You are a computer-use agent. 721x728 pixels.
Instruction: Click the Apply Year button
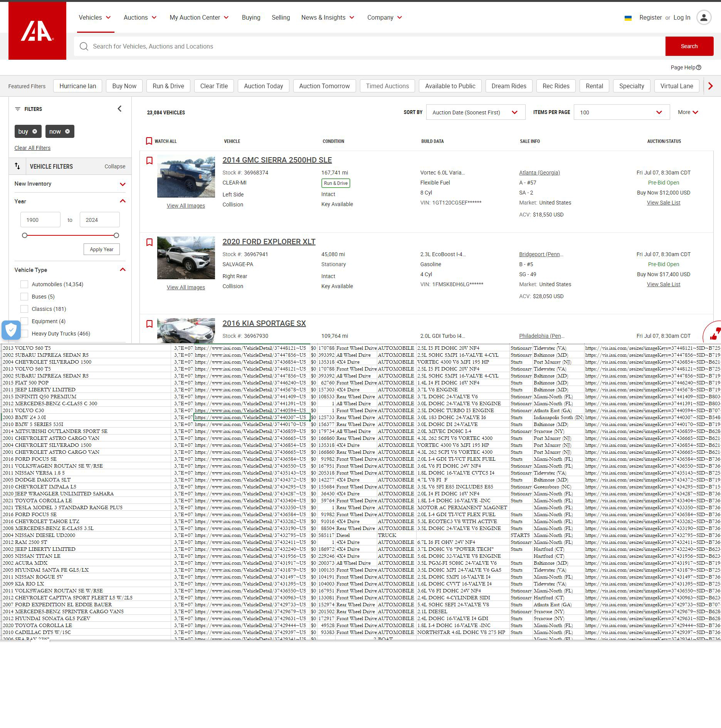tap(102, 249)
